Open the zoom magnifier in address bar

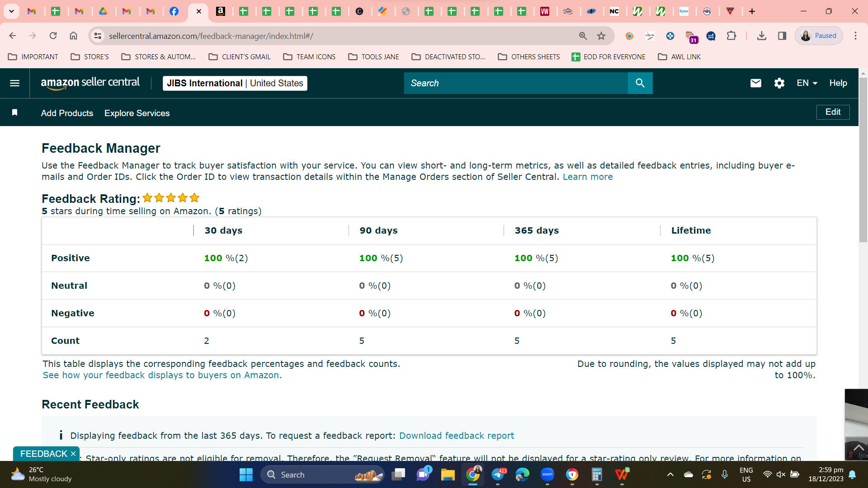[583, 36]
